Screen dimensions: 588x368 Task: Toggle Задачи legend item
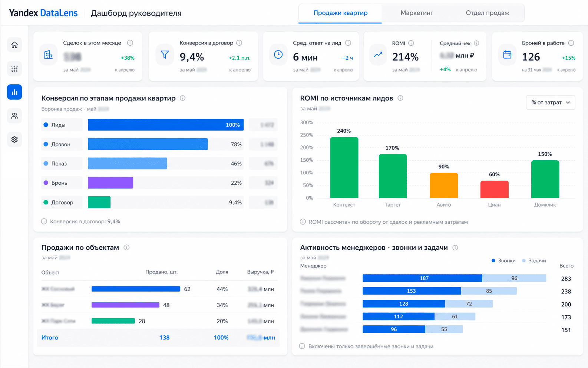534,260
